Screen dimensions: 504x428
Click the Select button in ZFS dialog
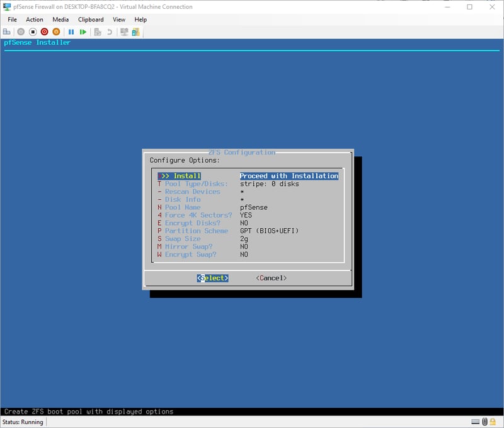[x=212, y=278]
